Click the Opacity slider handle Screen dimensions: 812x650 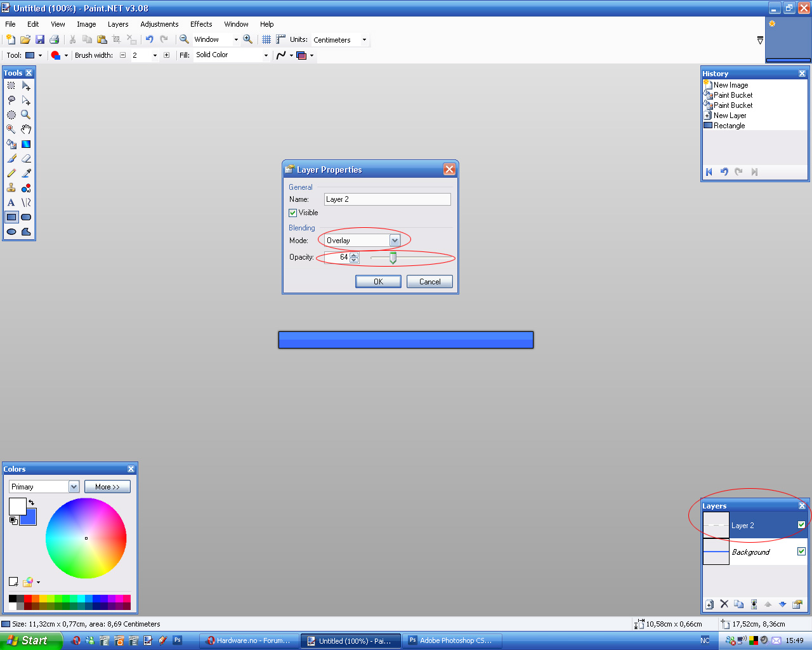(x=393, y=258)
